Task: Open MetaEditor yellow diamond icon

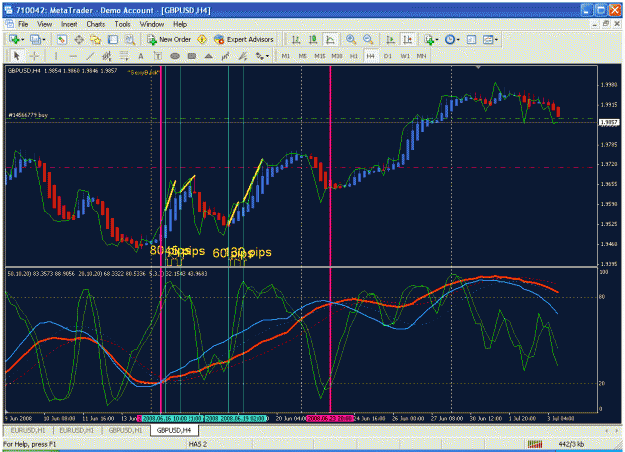Action: tap(202, 39)
